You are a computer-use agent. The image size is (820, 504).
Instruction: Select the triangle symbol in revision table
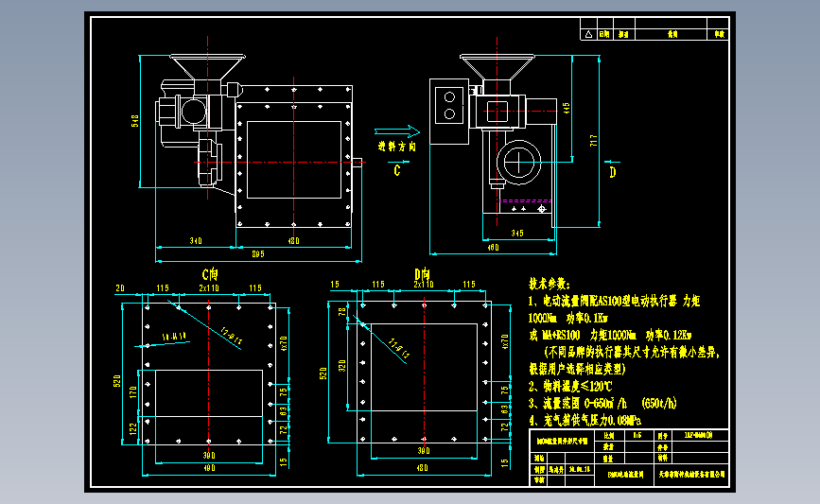point(588,34)
